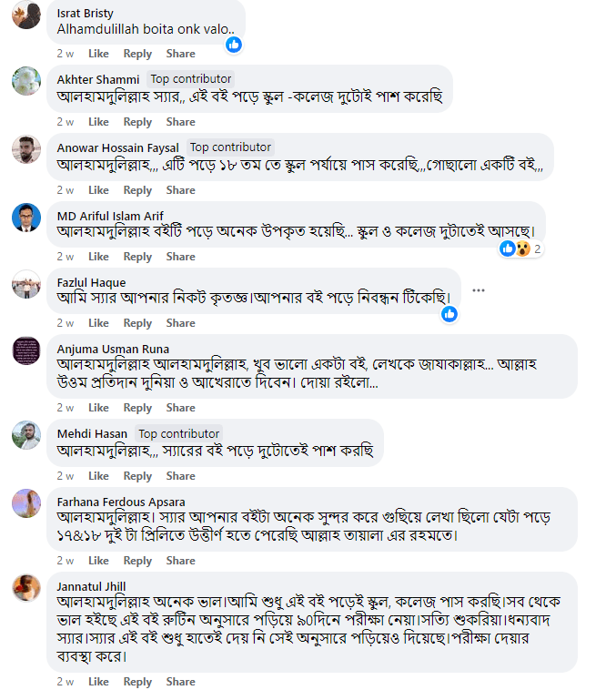This screenshot has height=690, width=616.
Task: Open Farhana Ferdous Apsara's profile name link
Action: tap(121, 502)
